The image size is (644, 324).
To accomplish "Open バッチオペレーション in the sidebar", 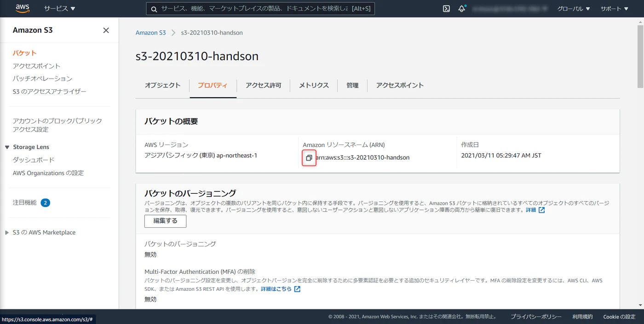I will coord(42,79).
